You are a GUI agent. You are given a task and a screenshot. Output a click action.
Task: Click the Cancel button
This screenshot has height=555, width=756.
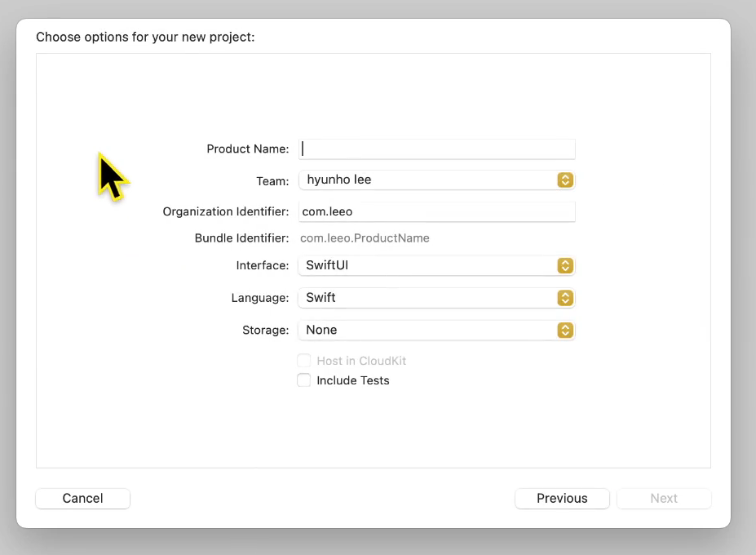(x=82, y=498)
